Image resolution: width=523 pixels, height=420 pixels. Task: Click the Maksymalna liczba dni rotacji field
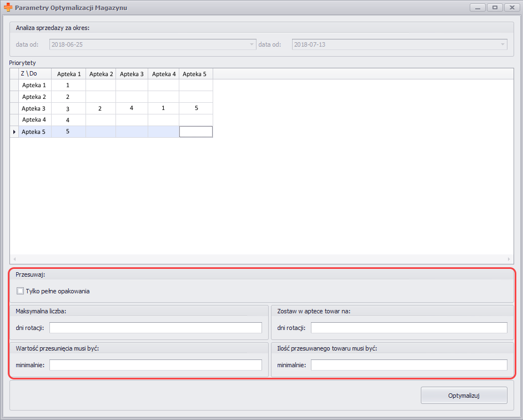click(155, 328)
